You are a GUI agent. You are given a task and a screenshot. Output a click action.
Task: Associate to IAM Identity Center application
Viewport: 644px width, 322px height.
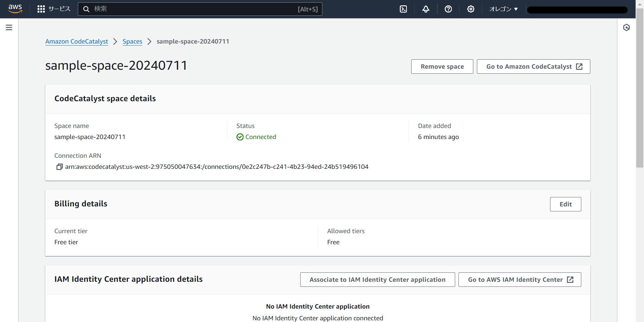tap(377, 279)
